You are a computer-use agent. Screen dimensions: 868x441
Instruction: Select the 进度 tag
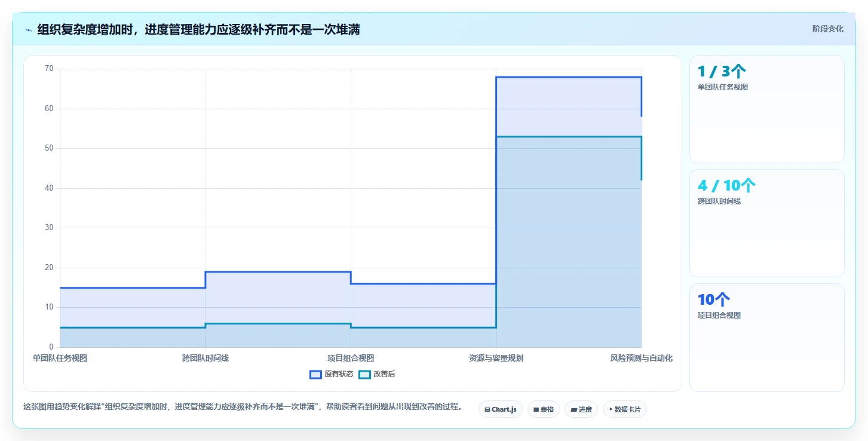581,409
